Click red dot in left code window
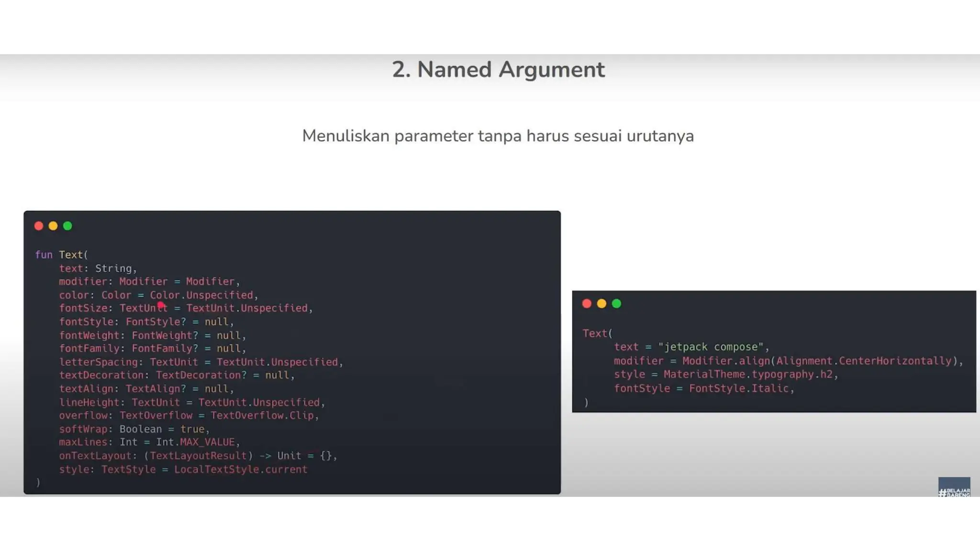The height and width of the screenshot is (551, 980). [39, 226]
